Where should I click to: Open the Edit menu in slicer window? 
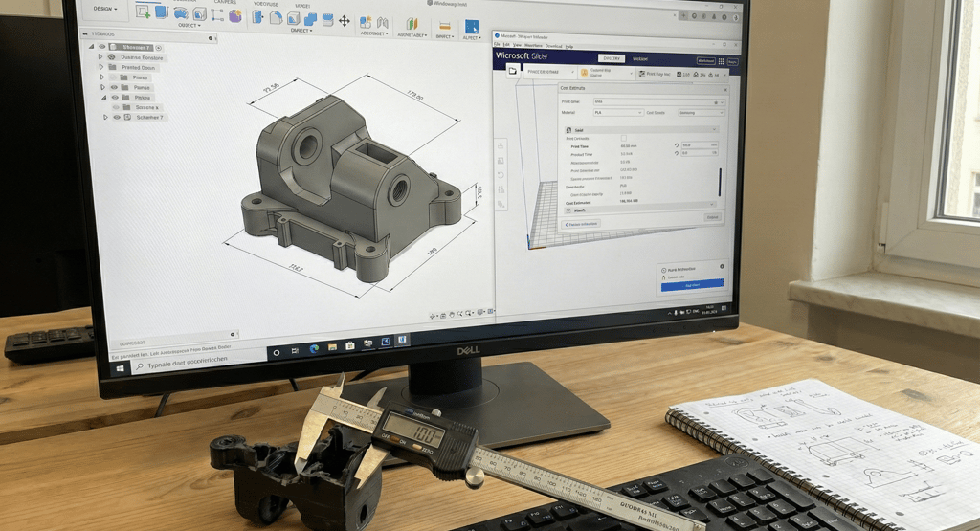507,46
